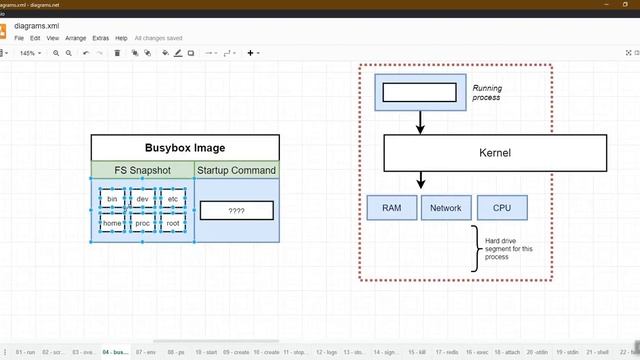Click the redo arrow icon
This screenshot has width=640, height=360.
pyautogui.click(x=99, y=53)
